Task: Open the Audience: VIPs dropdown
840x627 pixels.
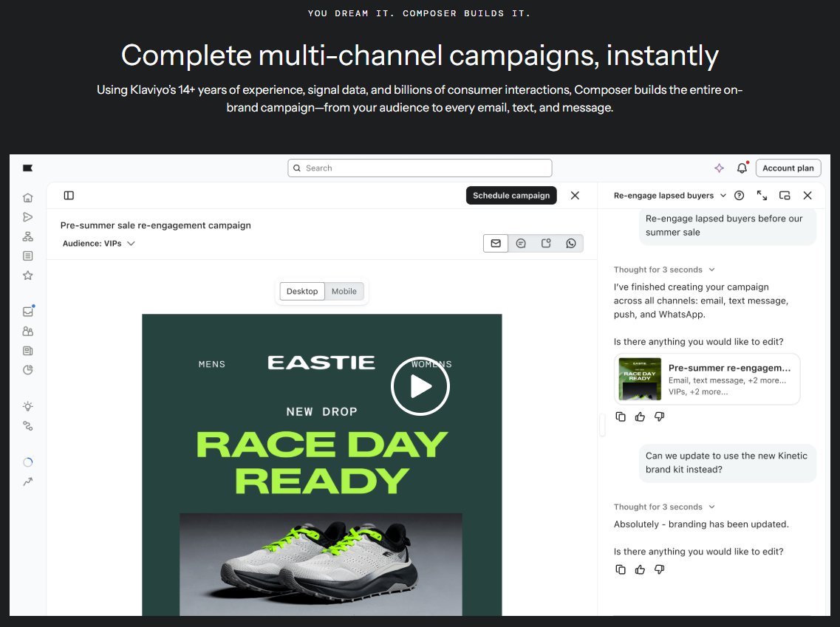Action: [98, 243]
